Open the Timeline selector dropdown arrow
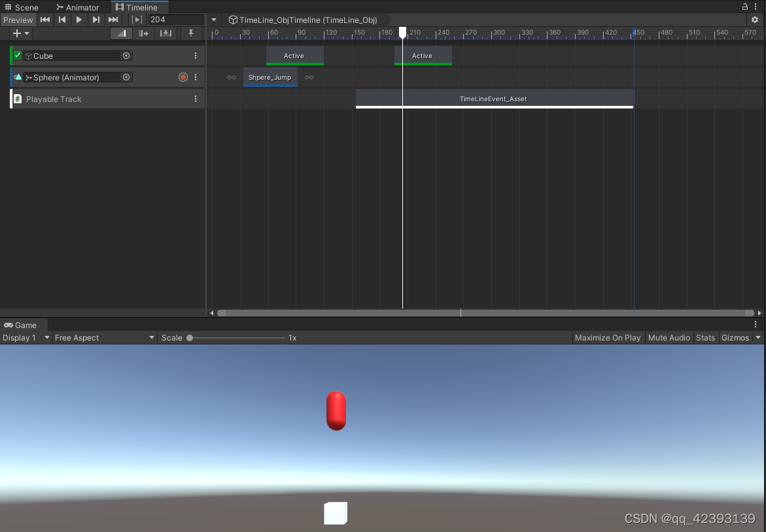The width and height of the screenshot is (766, 532). point(213,20)
